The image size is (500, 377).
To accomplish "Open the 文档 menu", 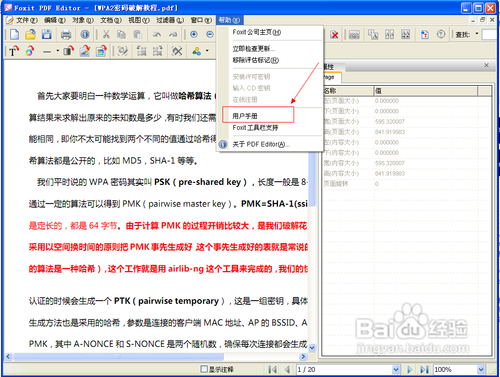I will coord(111,20).
